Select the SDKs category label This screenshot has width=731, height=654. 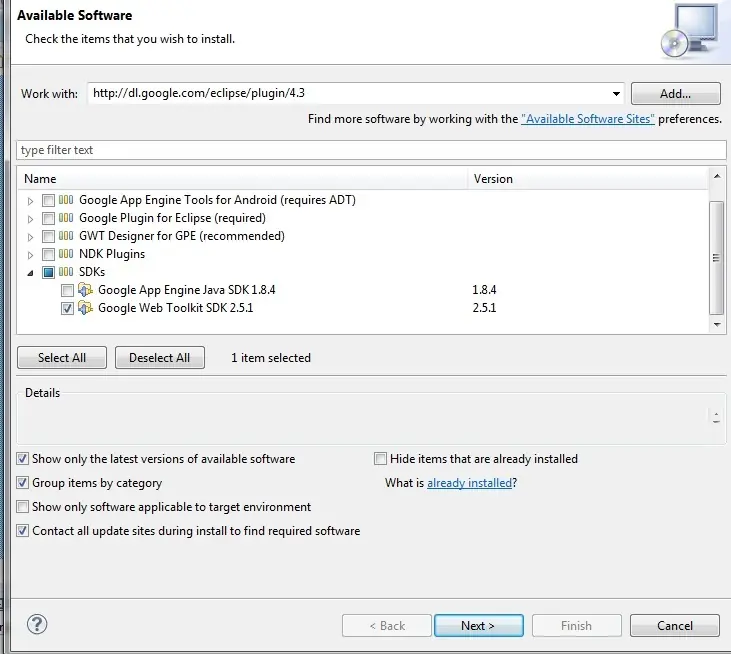(92, 272)
